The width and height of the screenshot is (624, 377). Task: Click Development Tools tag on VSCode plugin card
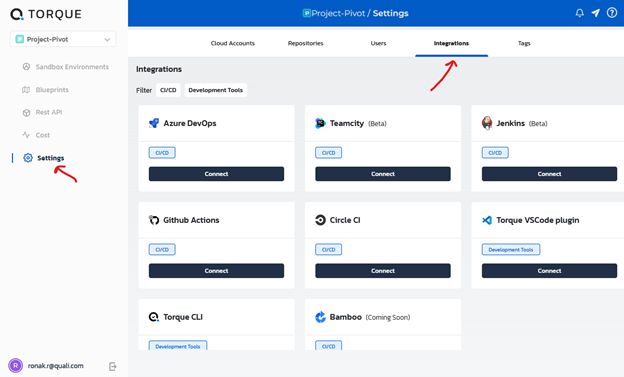coord(511,250)
